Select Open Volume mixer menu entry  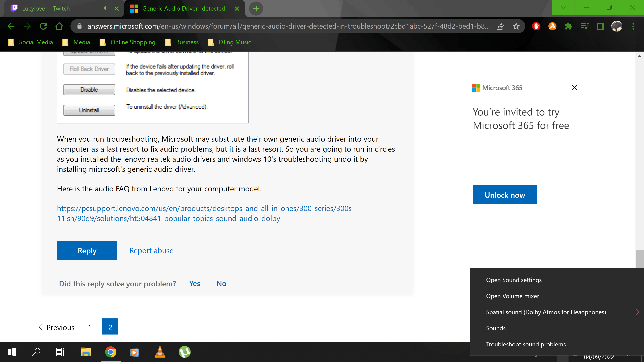coord(513,296)
